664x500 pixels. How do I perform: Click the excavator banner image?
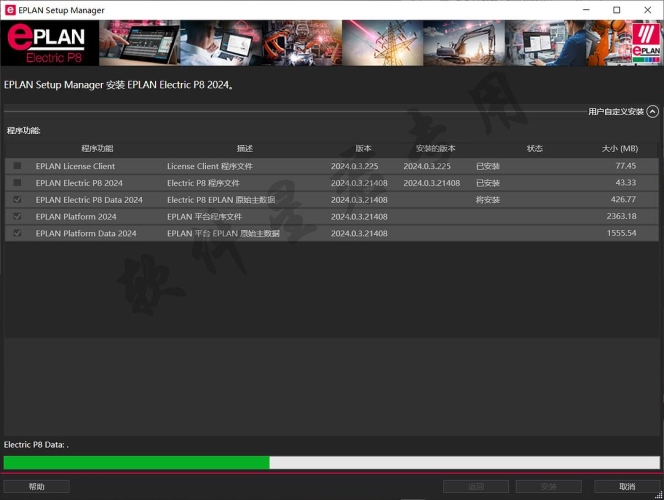point(464,43)
